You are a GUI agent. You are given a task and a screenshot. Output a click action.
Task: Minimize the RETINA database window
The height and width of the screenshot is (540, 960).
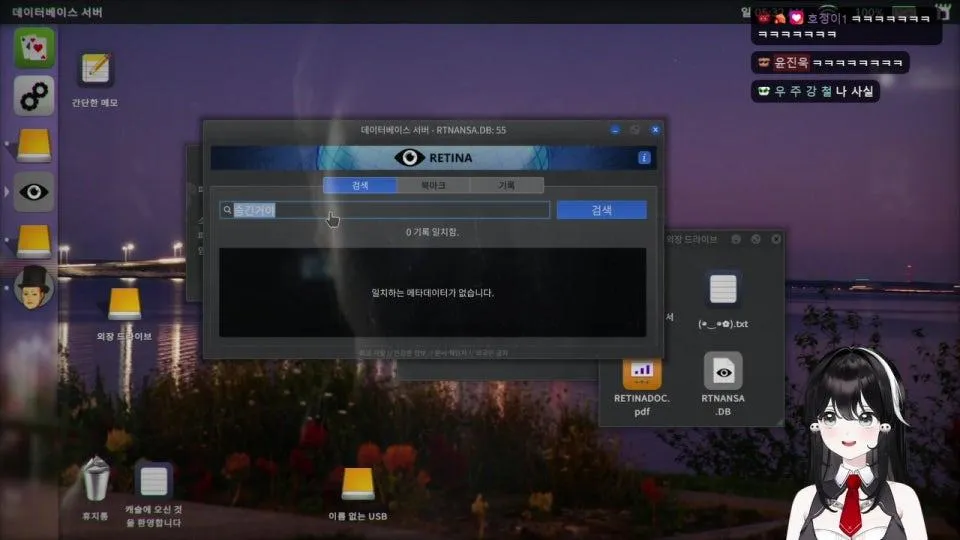tap(615, 130)
